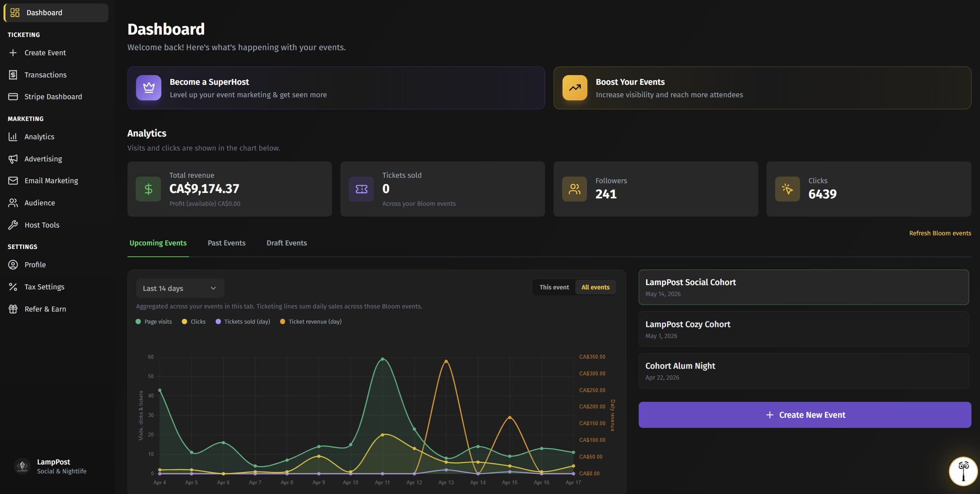Image resolution: width=980 pixels, height=494 pixels.
Task: Toggle the Page visits legend series
Action: tap(154, 321)
